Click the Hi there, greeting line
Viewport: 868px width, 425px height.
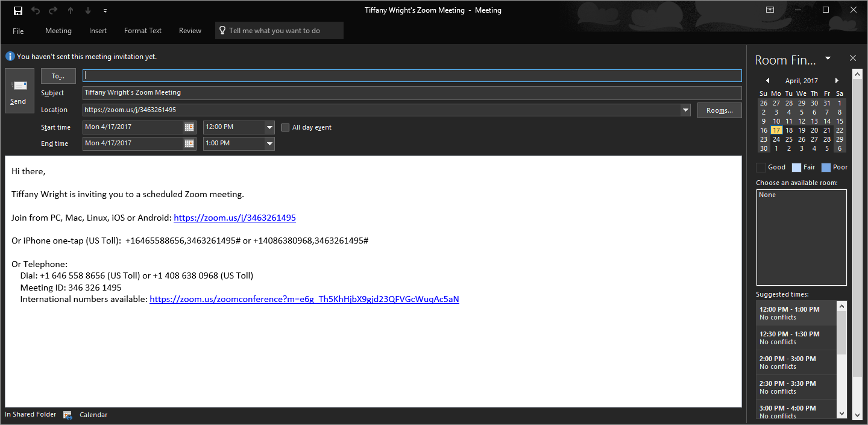tap(28, 171)
